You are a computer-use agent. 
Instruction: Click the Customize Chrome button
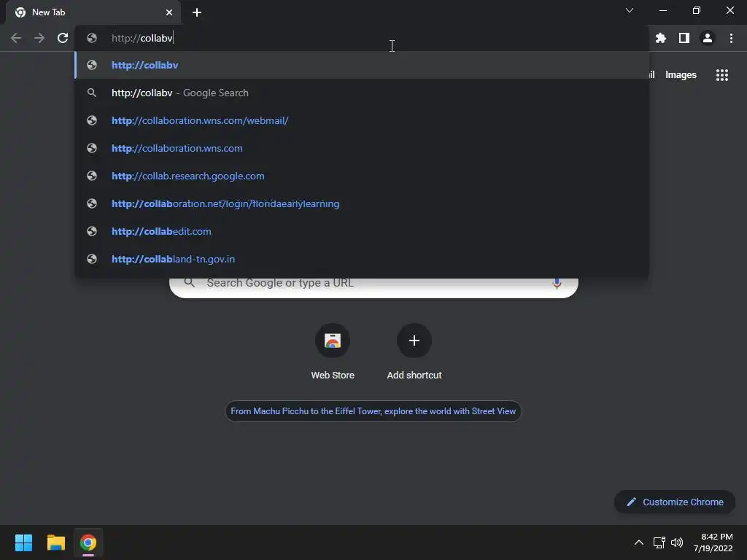click(x=675, y=502)
